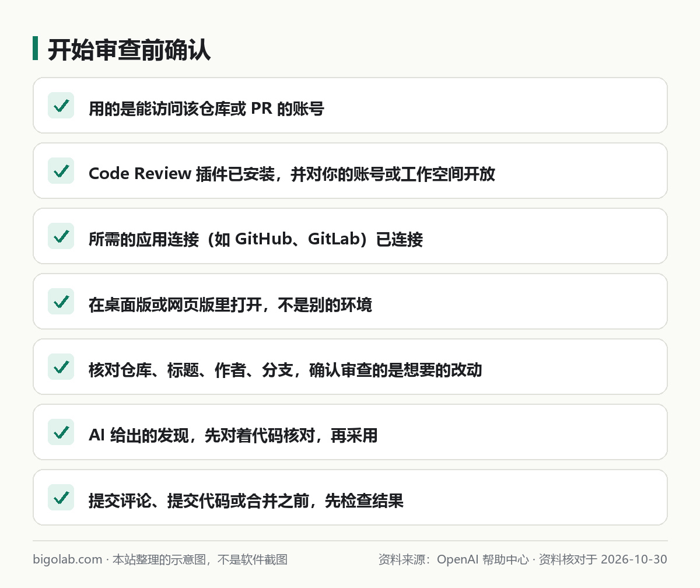Click footer text 资料来源：OpenAI 帮助中心
This screenshot has height=588, width=700.
[x=453, y=559]
